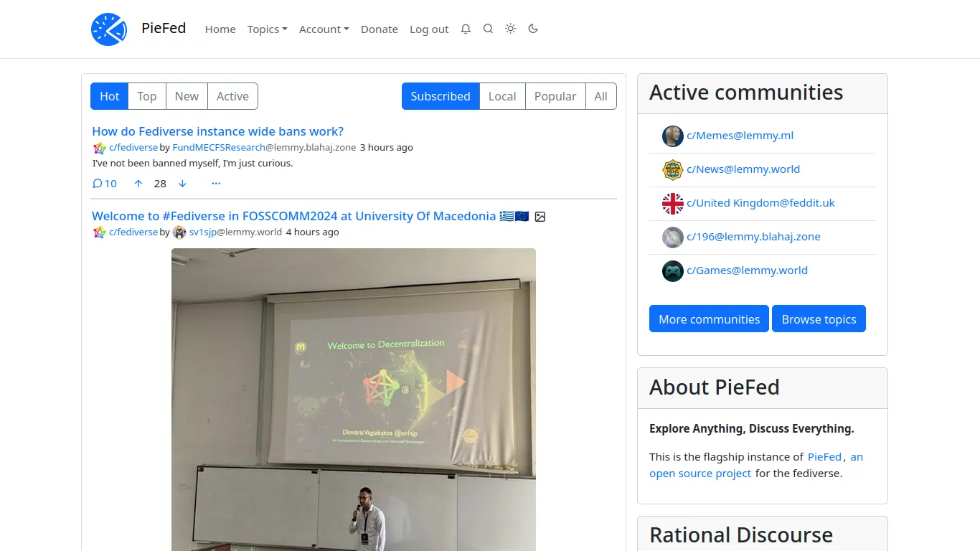
Task: Expand the post options ellipsis menu
Action: point(216,184)
